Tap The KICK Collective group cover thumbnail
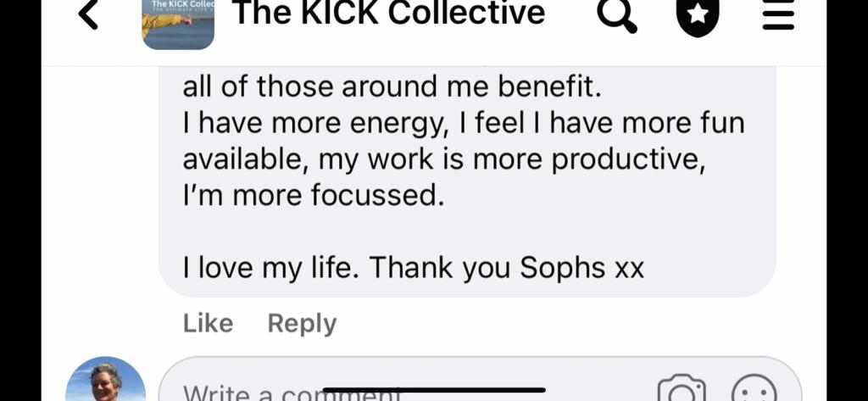This screenshot has height=401, width=868. [x=178, y=23]
